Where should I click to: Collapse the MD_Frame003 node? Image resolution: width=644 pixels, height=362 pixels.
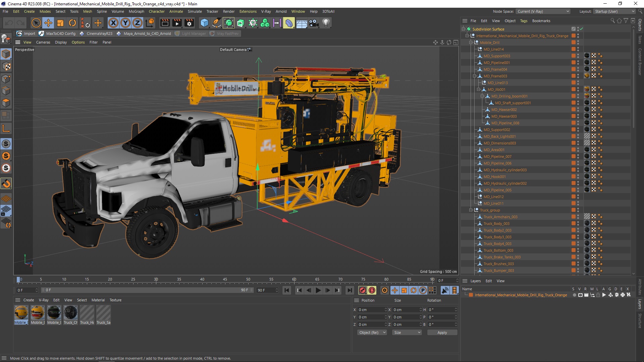tap(475, 76)
